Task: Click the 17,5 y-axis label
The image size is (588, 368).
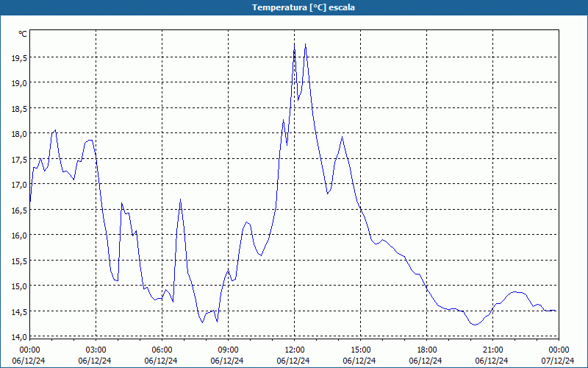Action: (x=19, y=159)
